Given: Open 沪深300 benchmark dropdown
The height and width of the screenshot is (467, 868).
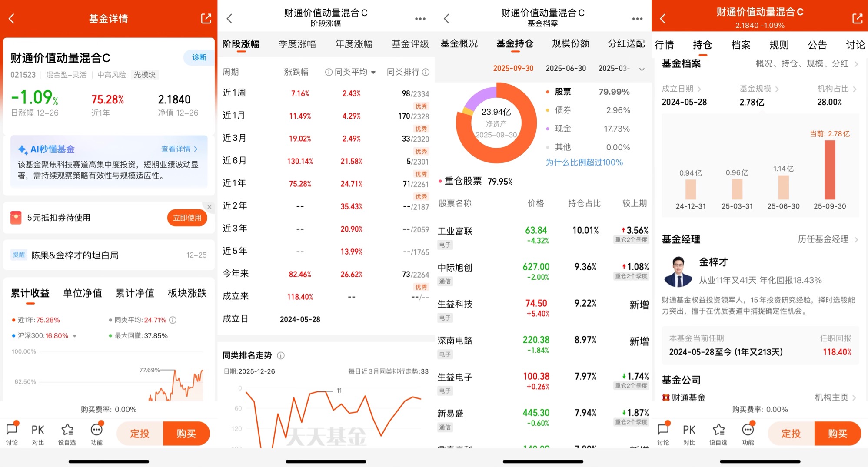Looking at the screenshot, I should 75,336.
